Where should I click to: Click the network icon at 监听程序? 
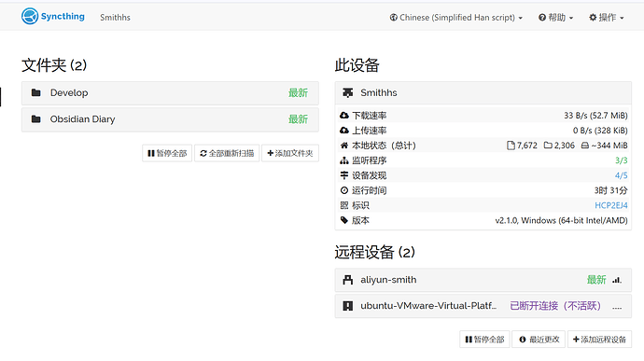pyautogui.click(x=344, y=160)
